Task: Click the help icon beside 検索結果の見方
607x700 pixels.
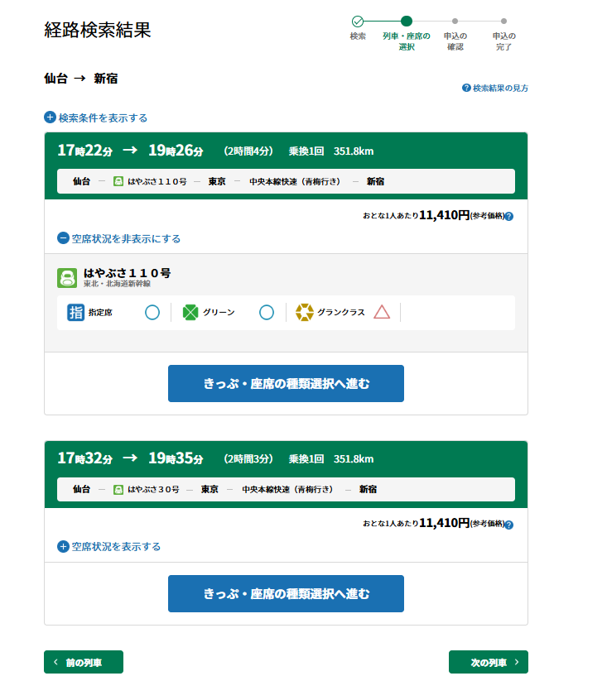Action: click(466, 88)
